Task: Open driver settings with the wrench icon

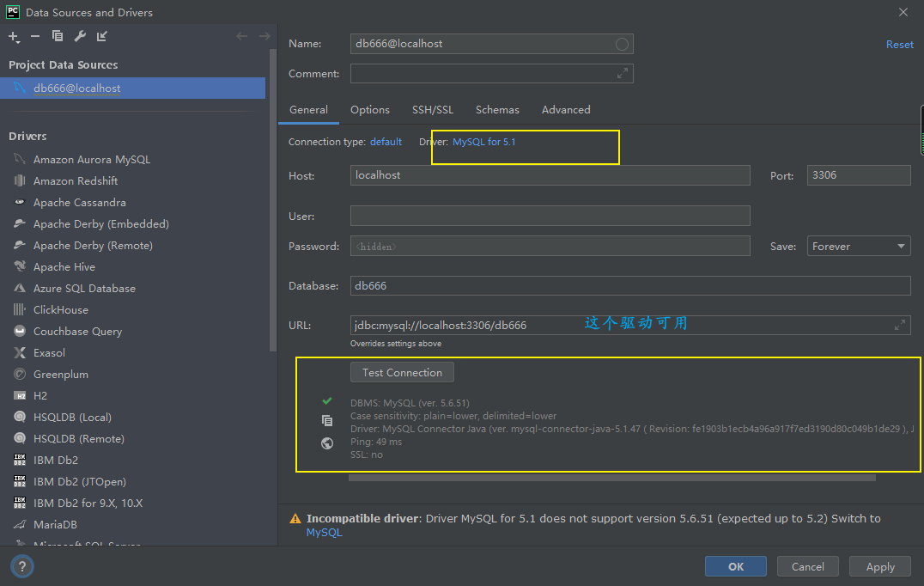Action: [80, 36]
